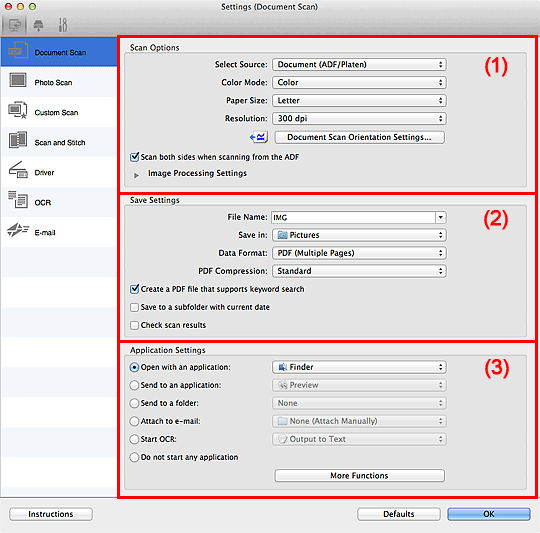Click the Scan and Stitch sidebar icon
This screenshot has height=533, width=540.
(x=18, y=140)
